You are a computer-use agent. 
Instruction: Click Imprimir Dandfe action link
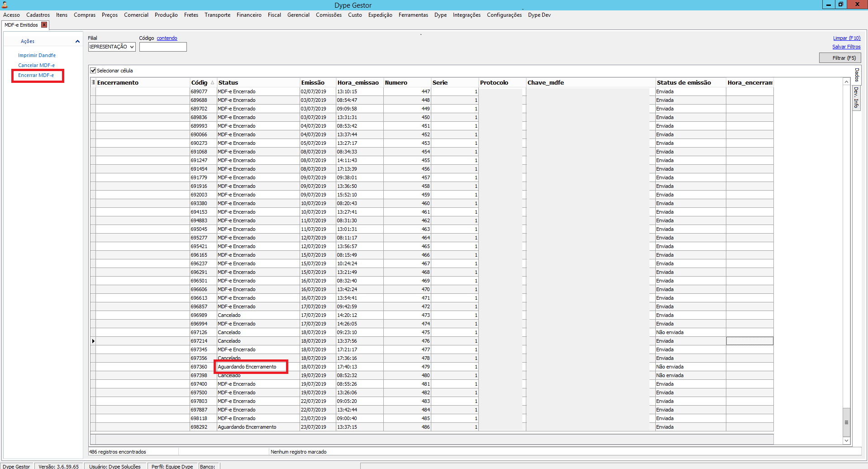coord(37,55)
